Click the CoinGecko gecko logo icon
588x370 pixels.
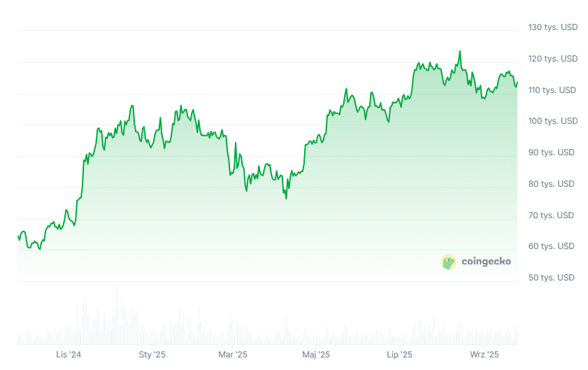(448, 262)
